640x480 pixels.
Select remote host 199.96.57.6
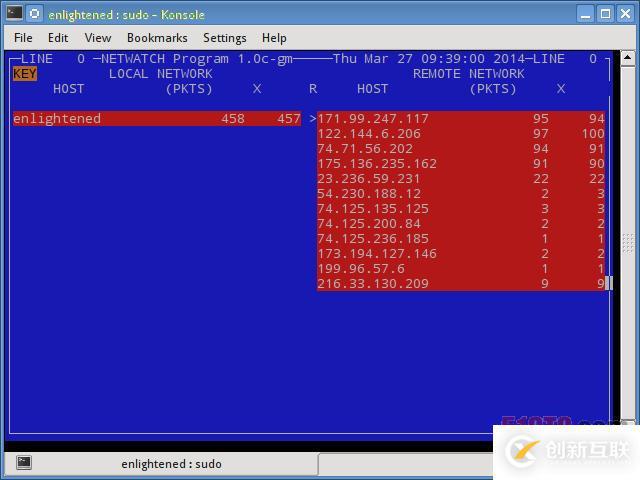point(461,269)
